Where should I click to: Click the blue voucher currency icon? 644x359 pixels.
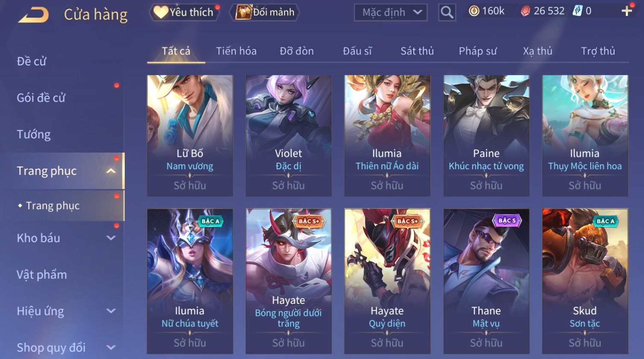(x=577, y=11)
